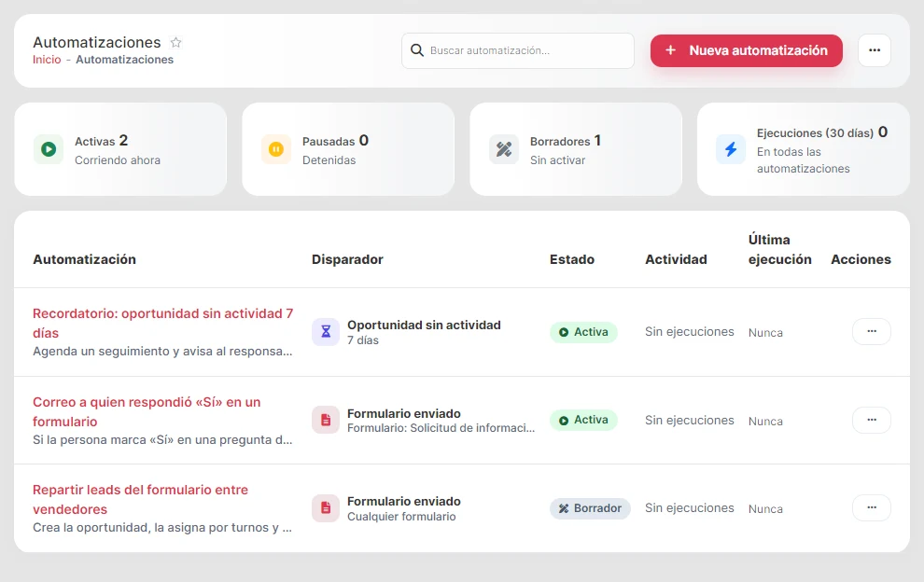Screen dimensions: 924x582
Task: Click the green play icon in Activas card
Action: click(x=49, y=149)
